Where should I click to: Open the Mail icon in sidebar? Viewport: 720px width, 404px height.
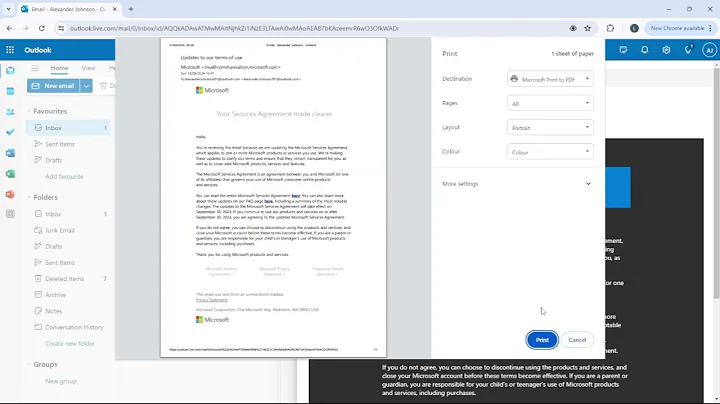point(10,70)
